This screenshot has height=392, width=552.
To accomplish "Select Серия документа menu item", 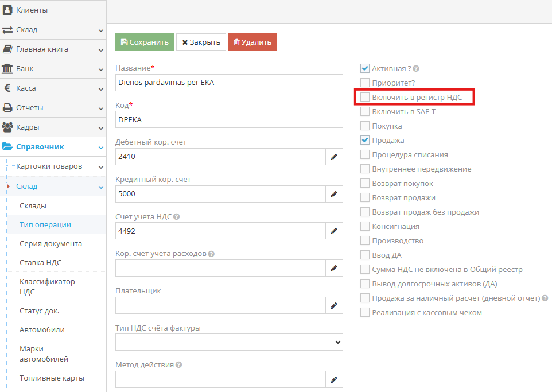I will [50, 244].
